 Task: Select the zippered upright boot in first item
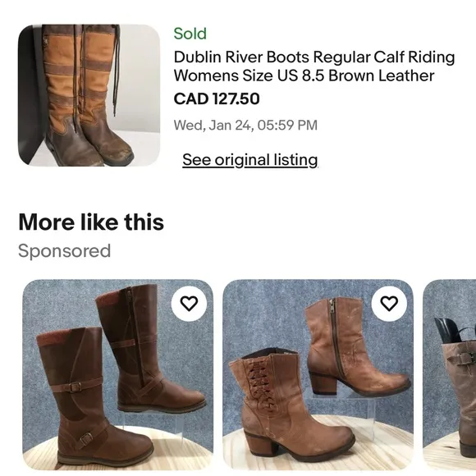coord(149,348)
